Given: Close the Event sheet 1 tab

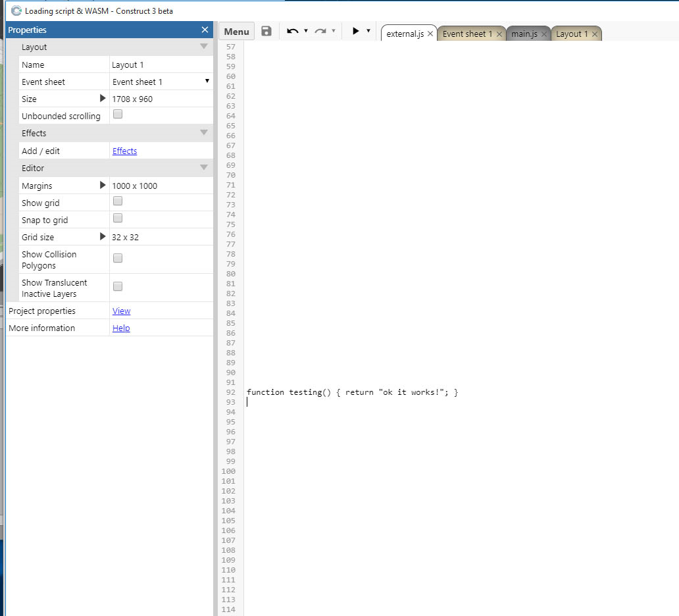Looking at the screenshot, I should pos(499,34).
